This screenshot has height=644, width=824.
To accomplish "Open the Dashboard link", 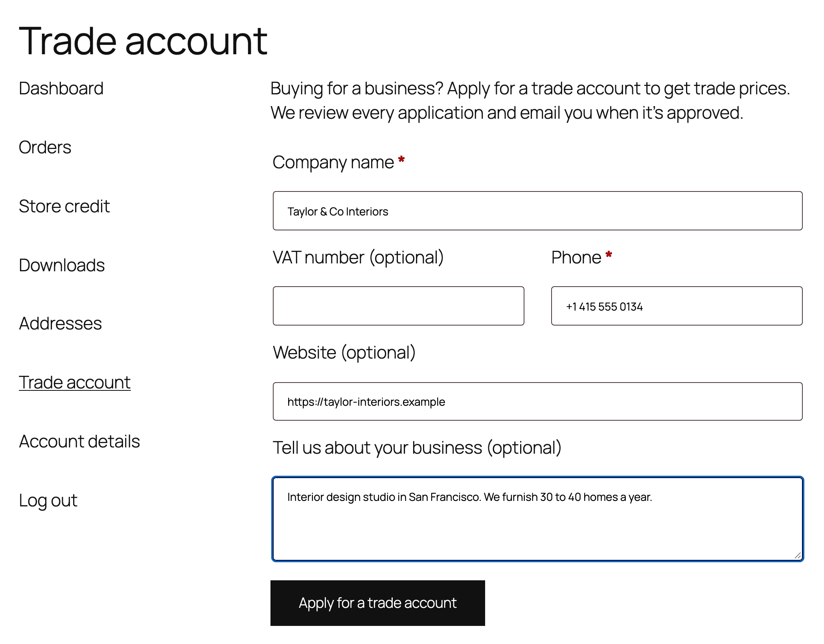I will coord(61,88).
